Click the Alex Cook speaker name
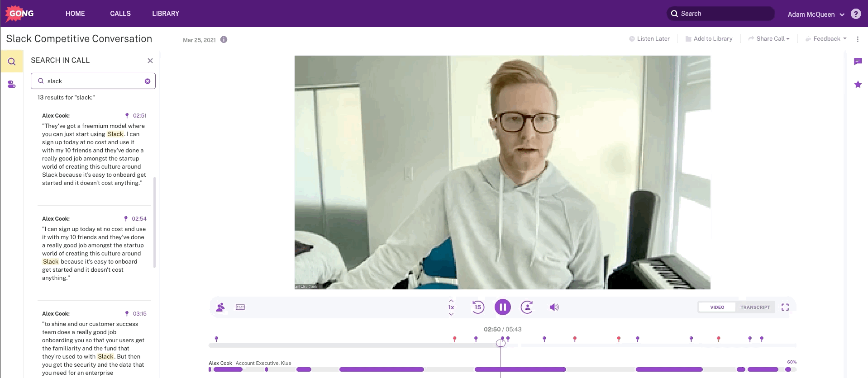The height and width of the screenshot is (378, 868). click(220, 363)
